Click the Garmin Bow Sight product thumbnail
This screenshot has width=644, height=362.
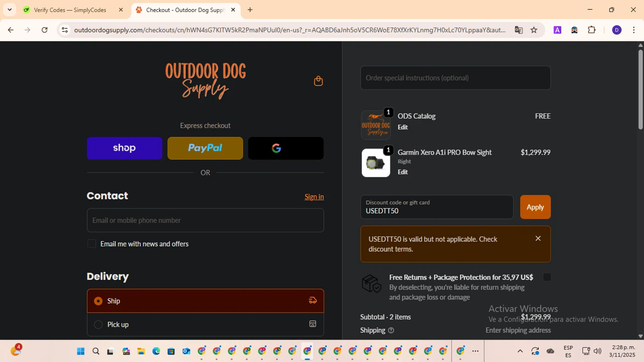pyautogui.click(x=376, y=163)
